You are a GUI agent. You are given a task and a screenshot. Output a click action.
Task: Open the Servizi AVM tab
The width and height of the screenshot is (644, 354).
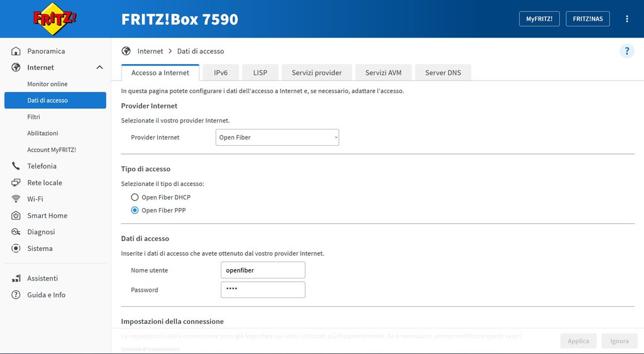click(383, 73)
